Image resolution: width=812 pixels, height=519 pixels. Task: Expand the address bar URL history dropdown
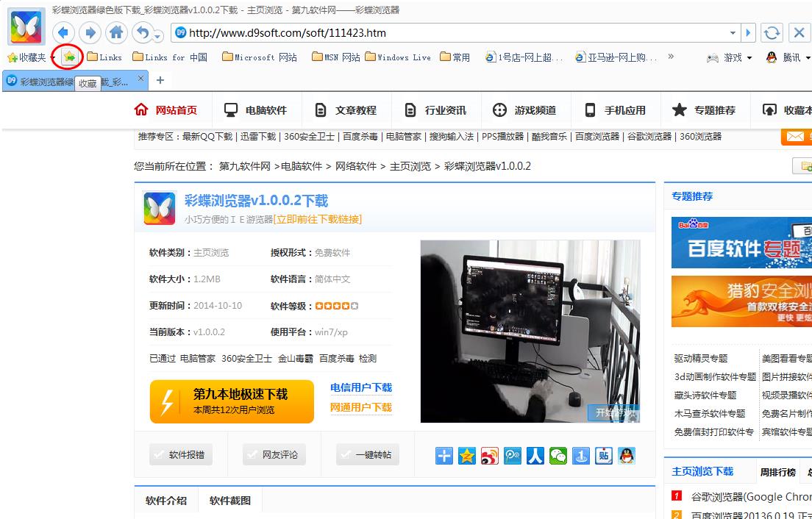pos(733,33)
